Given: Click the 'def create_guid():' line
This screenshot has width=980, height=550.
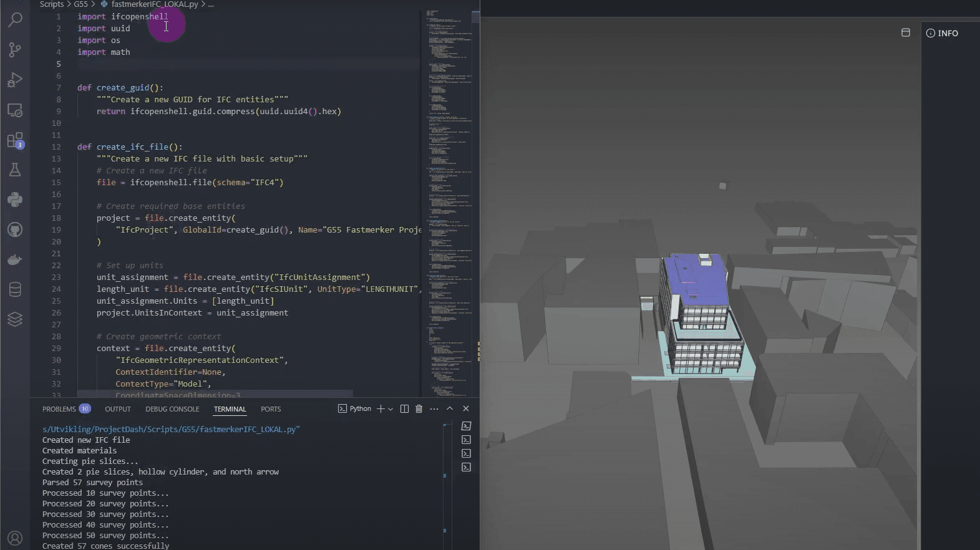Looking at the screenshot, I should tap(120, 88).
